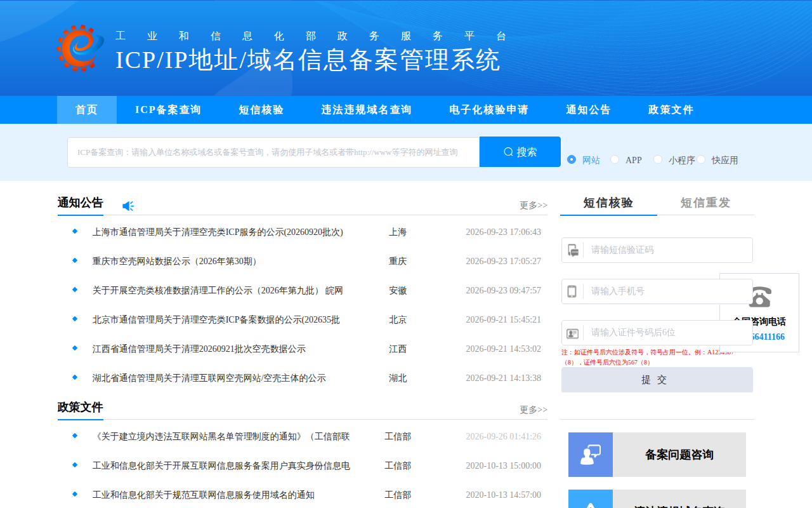Select the 快应用 radio option
The height and width of the screenshot is (508, 812).
(701, 159)
